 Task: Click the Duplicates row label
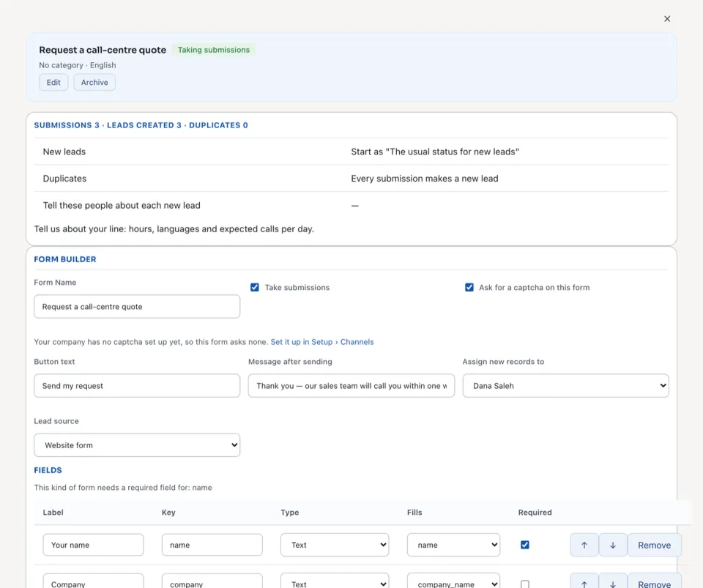click(64, 179)
